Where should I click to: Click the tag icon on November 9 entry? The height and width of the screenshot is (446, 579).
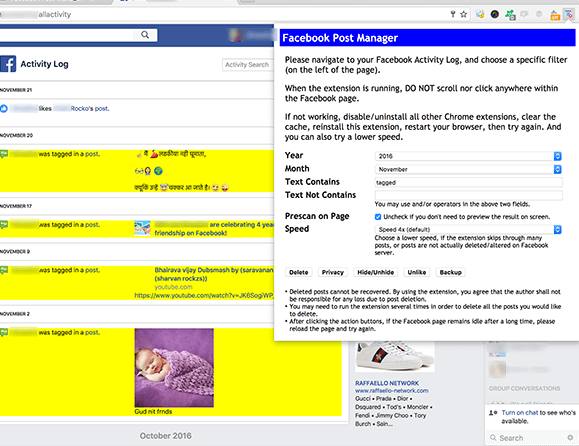(x=4, y=270)
